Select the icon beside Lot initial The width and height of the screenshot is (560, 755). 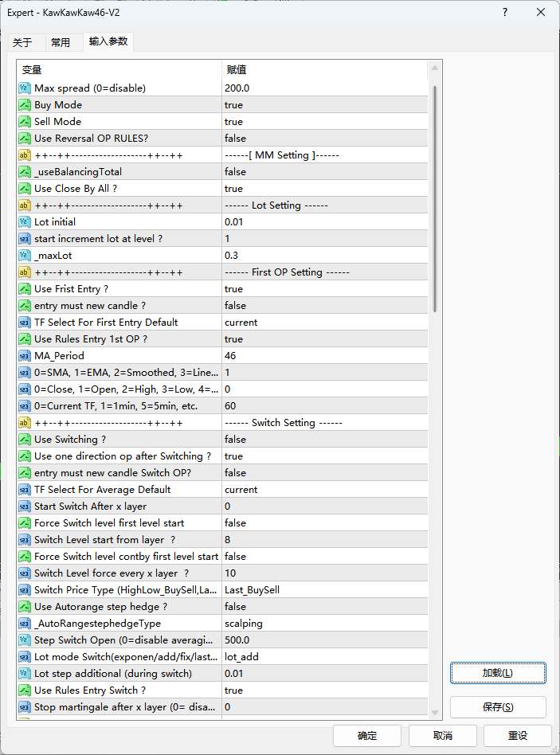25,222
